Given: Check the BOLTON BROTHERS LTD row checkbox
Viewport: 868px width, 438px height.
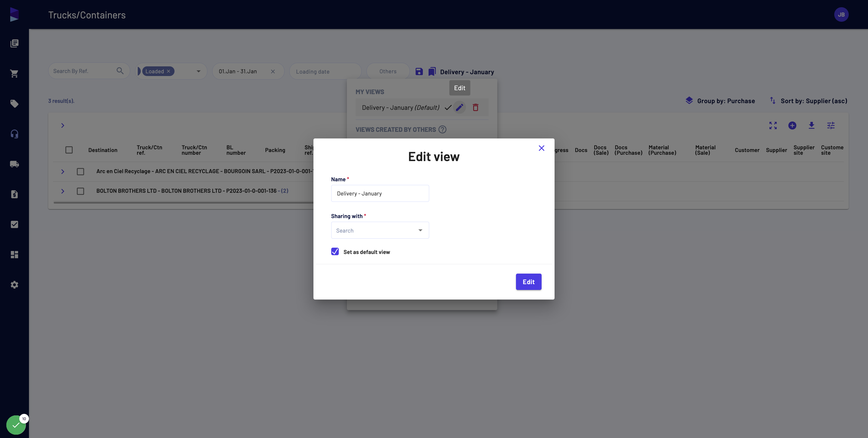Looking at the screenshot, I should pyautogui.click(x=80, y=191).
